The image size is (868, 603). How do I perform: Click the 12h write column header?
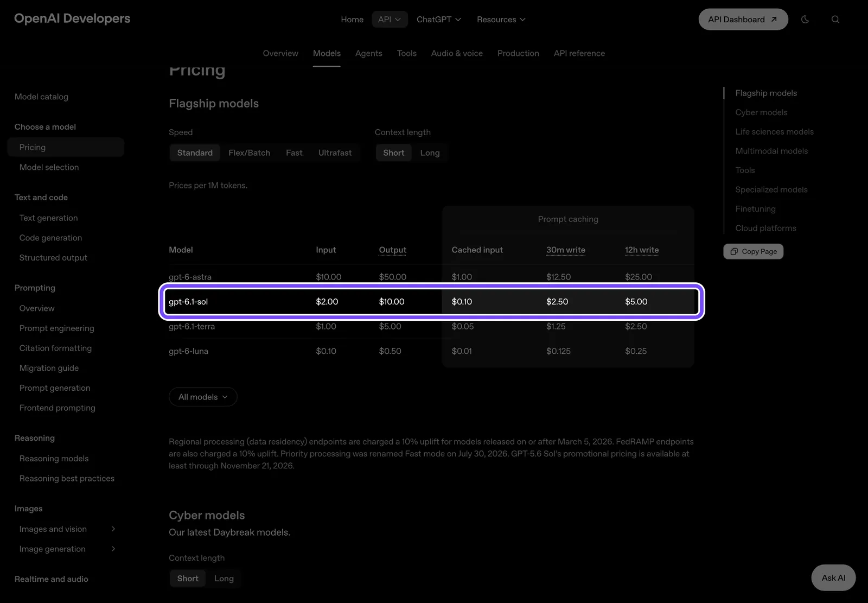(x=642, y=250)
